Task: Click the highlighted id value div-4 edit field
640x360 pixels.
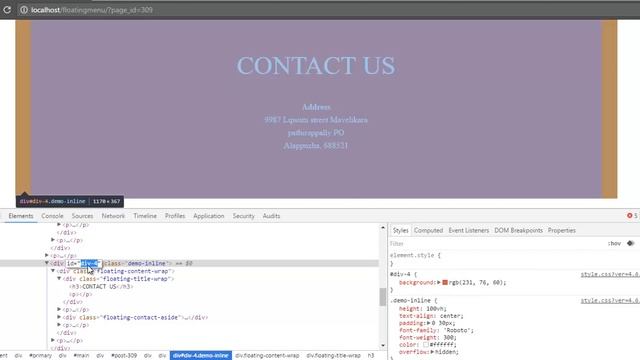Action: click(89, 263)
